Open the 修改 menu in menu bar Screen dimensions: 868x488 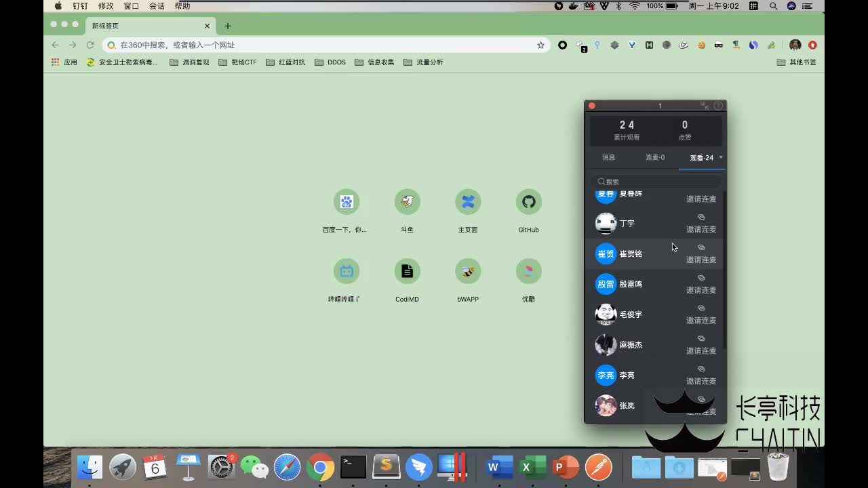pos(106,6)
